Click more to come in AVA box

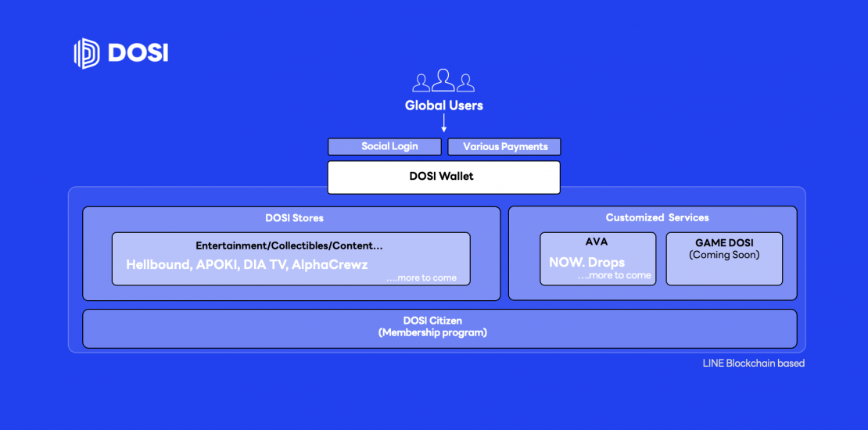(x=615, y=276)
